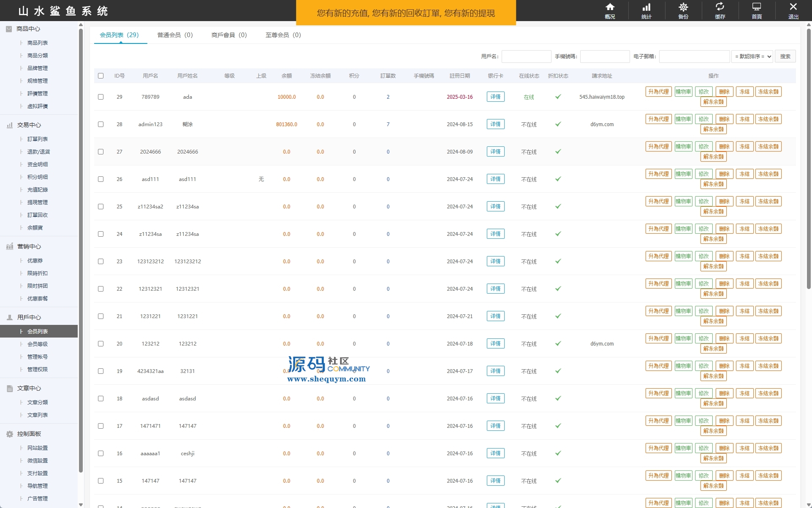Switch to the 普通会员 (0) tab

(175, 35)
